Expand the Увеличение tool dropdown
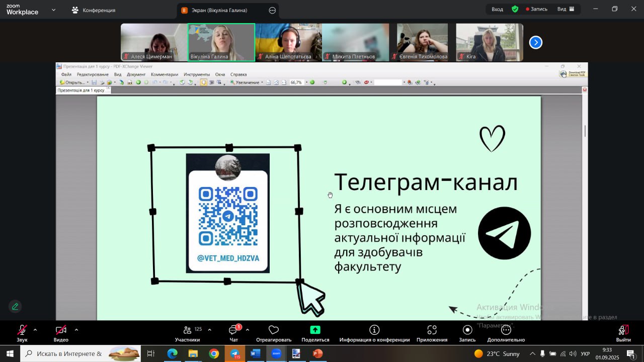The width and height of the screenshot is (644, 362). (262, 82)
